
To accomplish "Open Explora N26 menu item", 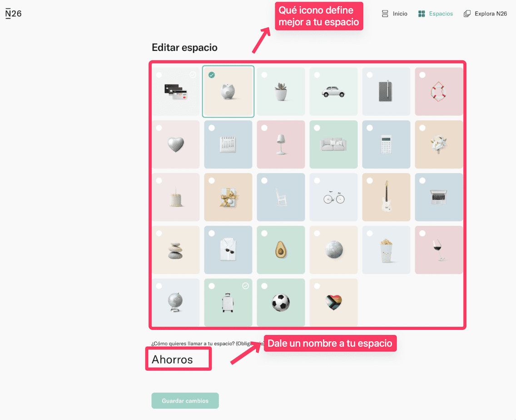I will 486,14.
